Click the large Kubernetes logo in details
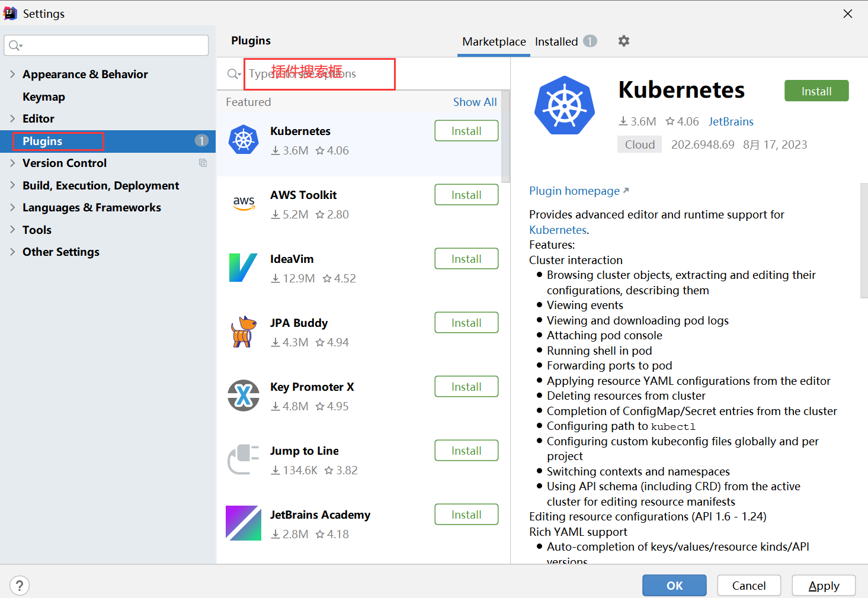 565,105
